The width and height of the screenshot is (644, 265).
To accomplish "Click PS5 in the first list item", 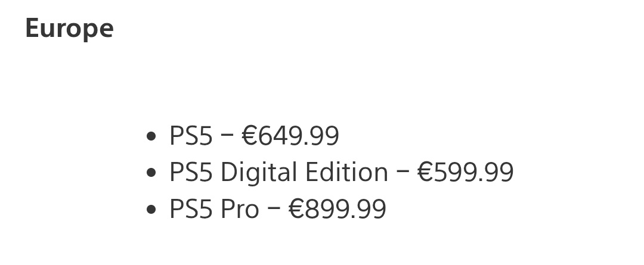I will tap(191, 136).
